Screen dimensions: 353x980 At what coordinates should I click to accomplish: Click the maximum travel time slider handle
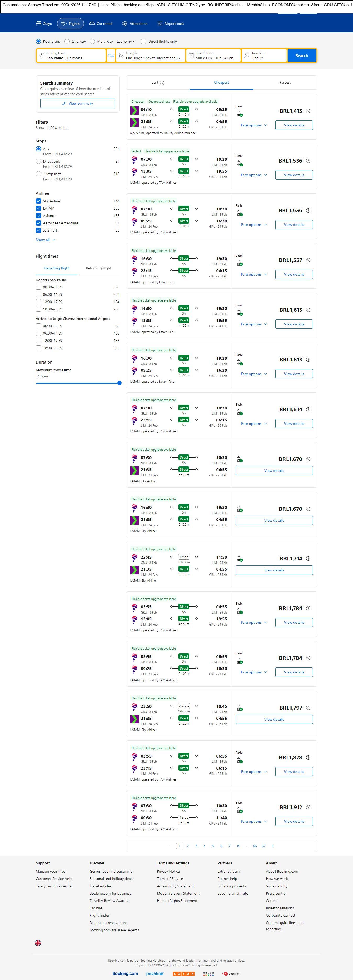119,383
